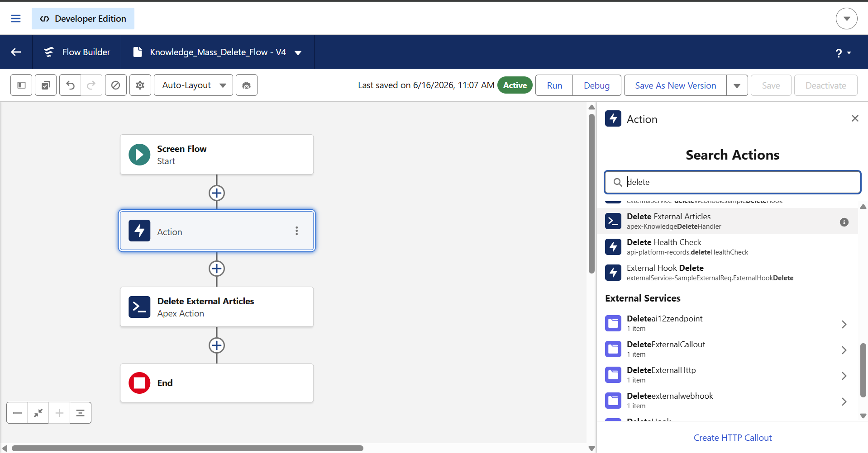
Task: Click DeleteExternalHttp folder icon
Action: tap(613, 375)
